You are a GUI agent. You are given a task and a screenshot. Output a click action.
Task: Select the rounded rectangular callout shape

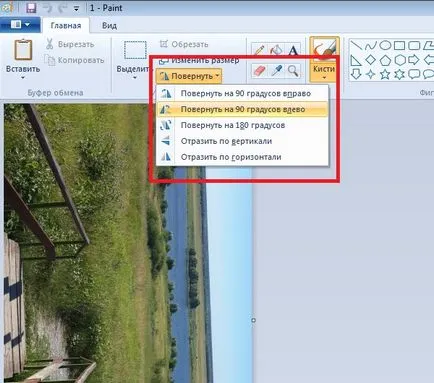[414, 74]
